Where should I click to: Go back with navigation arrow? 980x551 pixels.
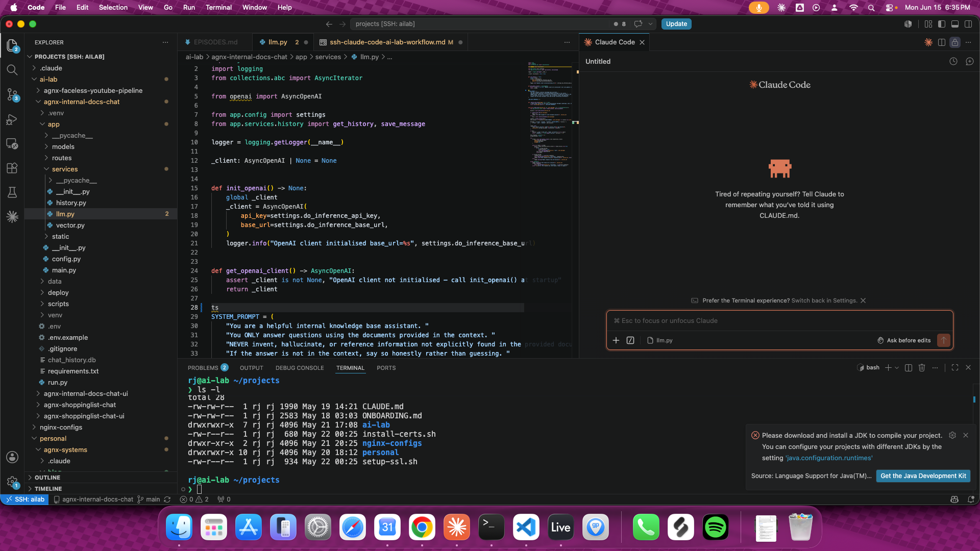pyautogui.click(x=329, y=24)
